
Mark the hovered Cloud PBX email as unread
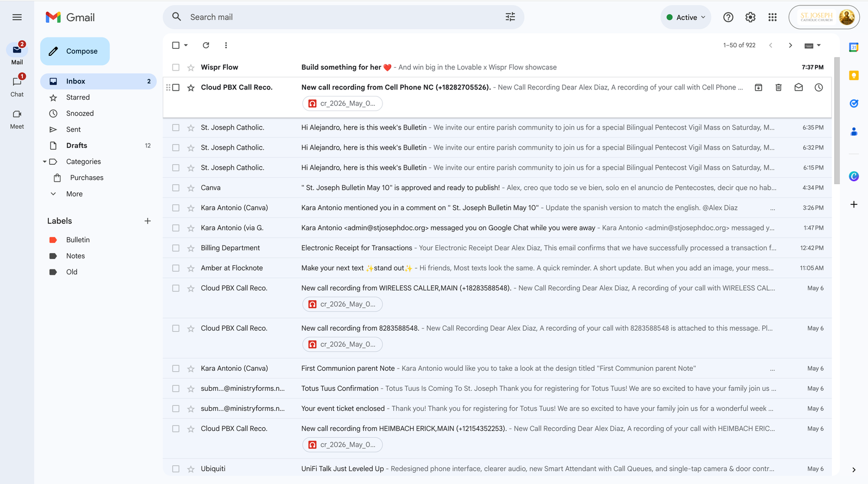[x=799, y=87]
